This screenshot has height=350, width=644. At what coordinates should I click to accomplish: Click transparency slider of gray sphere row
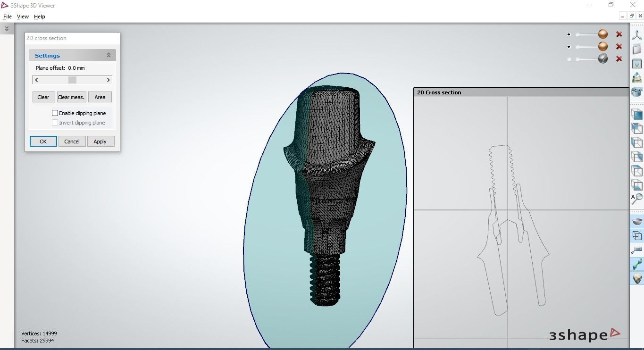click(x=586, y=59)
